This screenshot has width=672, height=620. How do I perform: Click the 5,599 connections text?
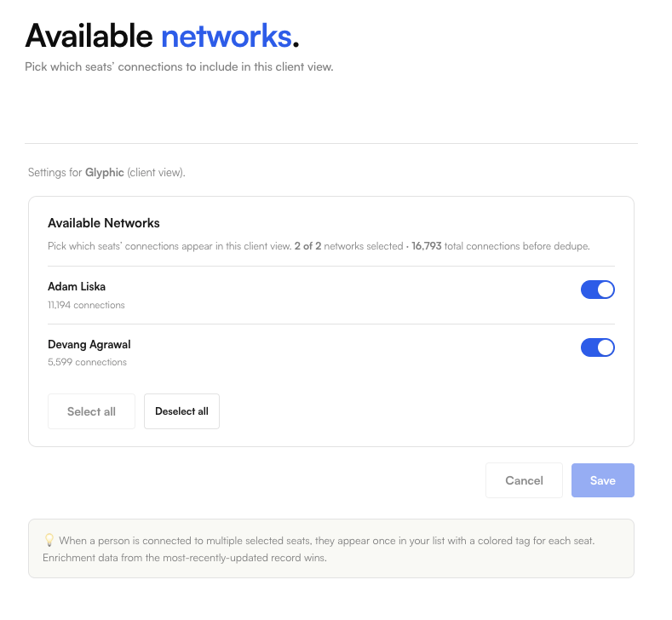click(87, 362)
